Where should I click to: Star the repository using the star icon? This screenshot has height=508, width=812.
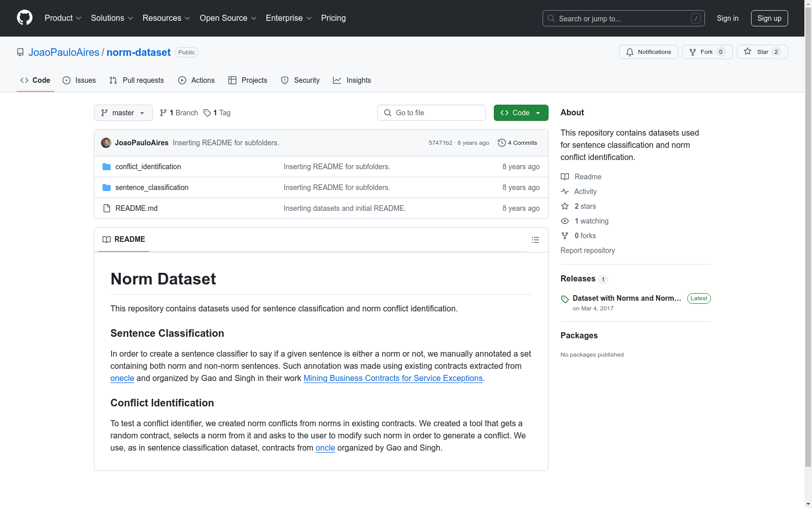(x=748, y=51)
